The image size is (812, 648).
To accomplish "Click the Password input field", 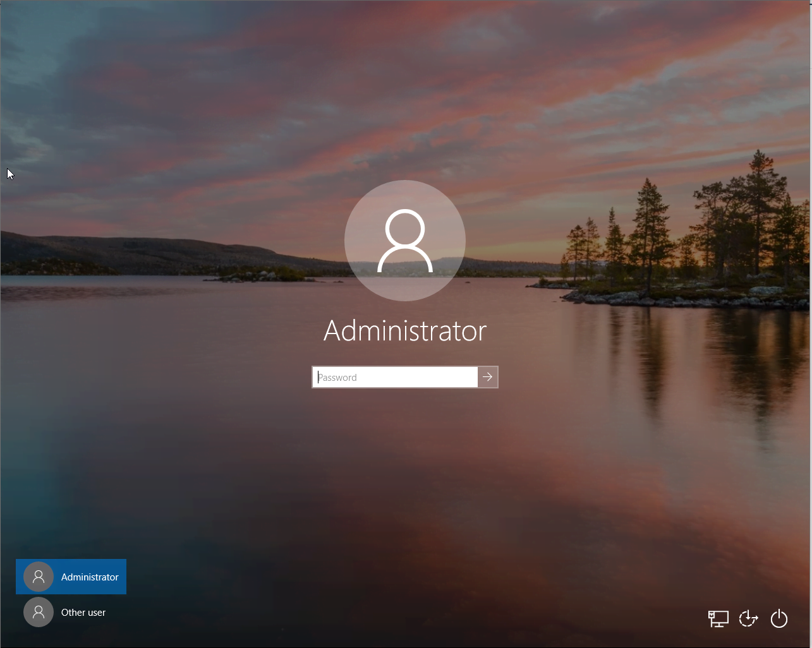I will [x=395, y=377].
